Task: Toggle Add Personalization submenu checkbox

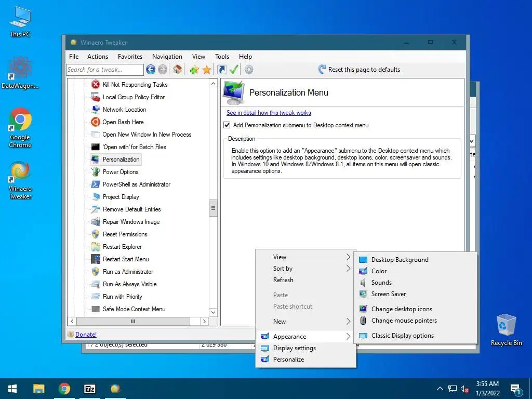Action: (227, 125)
